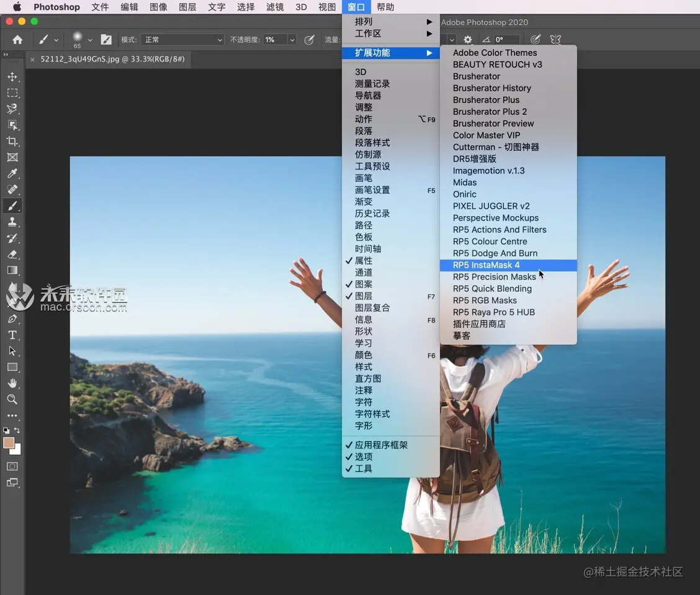Image resolution: width=700 pixels, height=595 pixels.
Task: Swap foreground and background colors arrow
Action: click(x=17, y=430)
